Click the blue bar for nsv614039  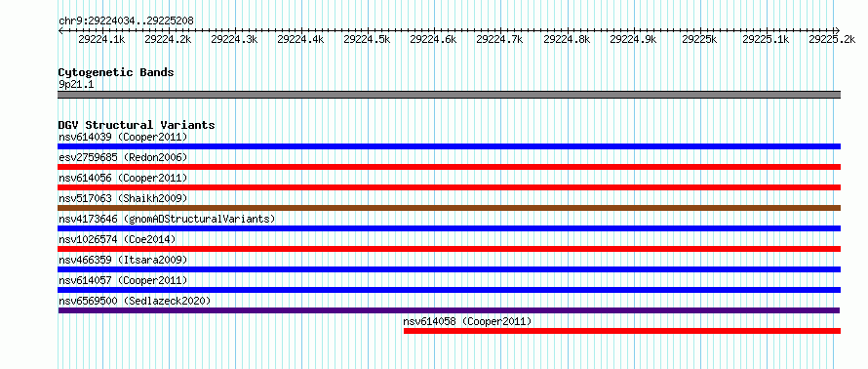click(x=449, y=146)
